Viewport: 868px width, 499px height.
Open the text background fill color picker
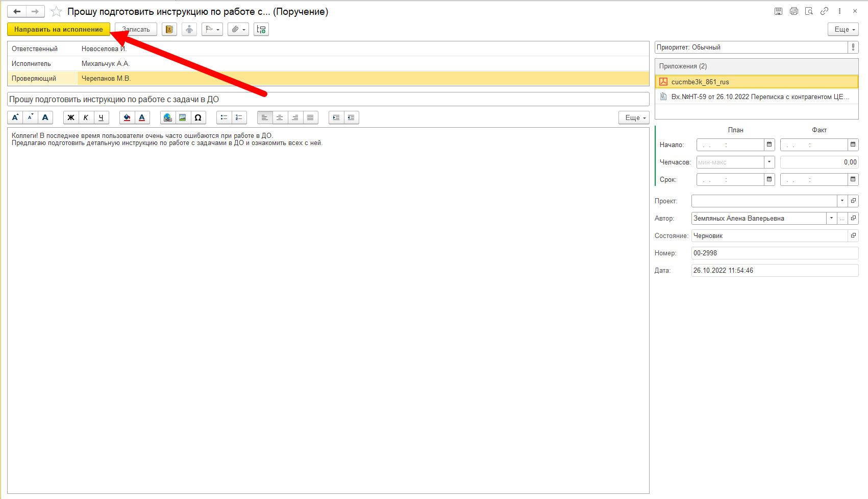pyautogui.click(x=127, y=117)
